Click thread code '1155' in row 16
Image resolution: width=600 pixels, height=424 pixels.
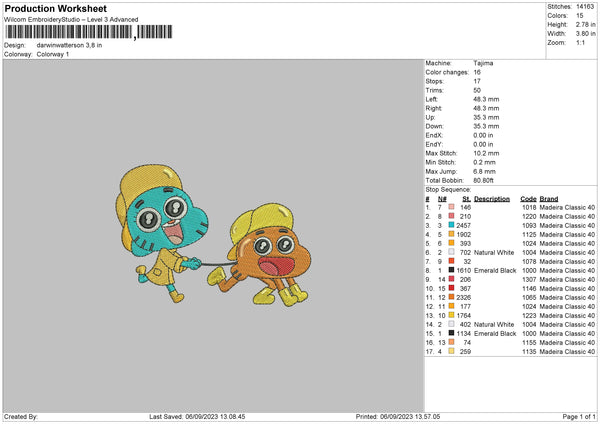(x=529, y=342)
